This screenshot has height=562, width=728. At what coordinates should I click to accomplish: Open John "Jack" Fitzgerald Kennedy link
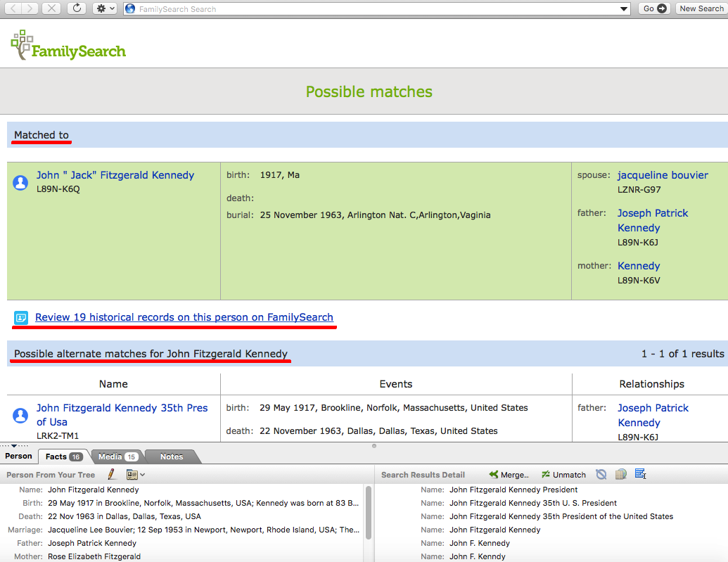pyautogui.click(x=115, y=175)
